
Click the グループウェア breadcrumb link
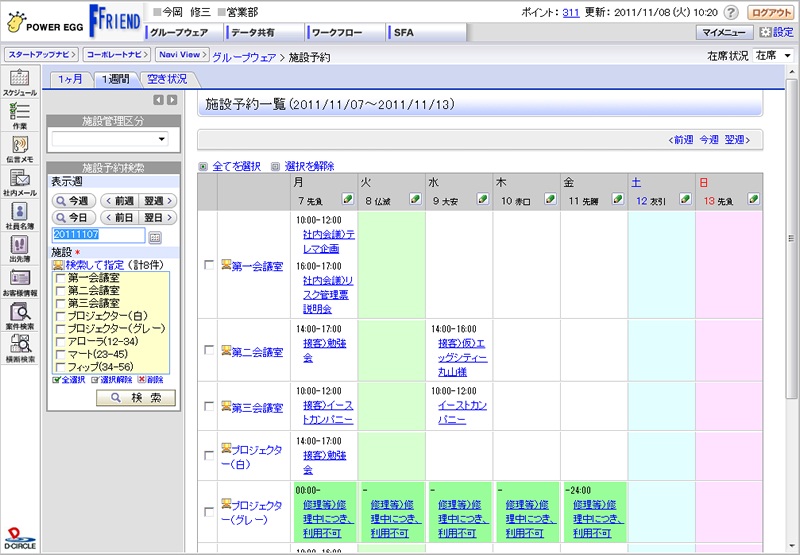coord(244,57)
